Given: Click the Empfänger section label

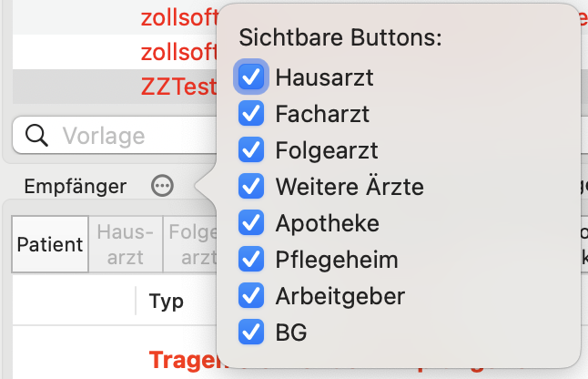Looking at the screenshot, I should [x=75, y=187].
